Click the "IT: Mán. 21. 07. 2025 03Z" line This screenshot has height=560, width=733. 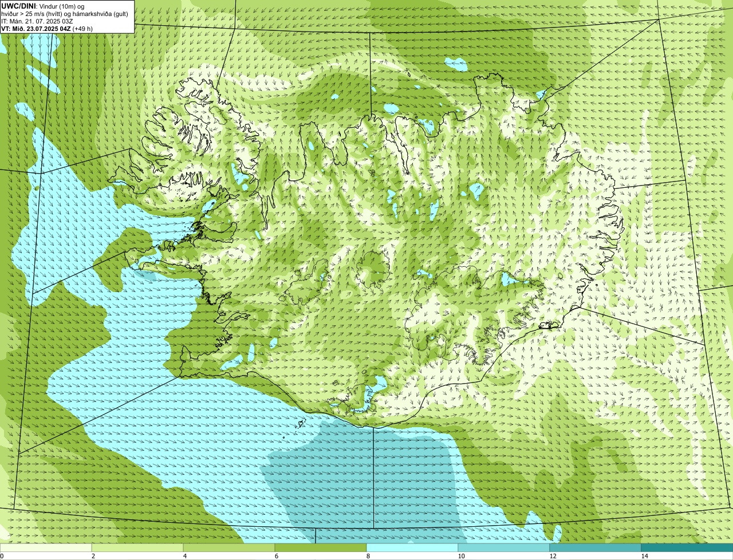point(37,21)
